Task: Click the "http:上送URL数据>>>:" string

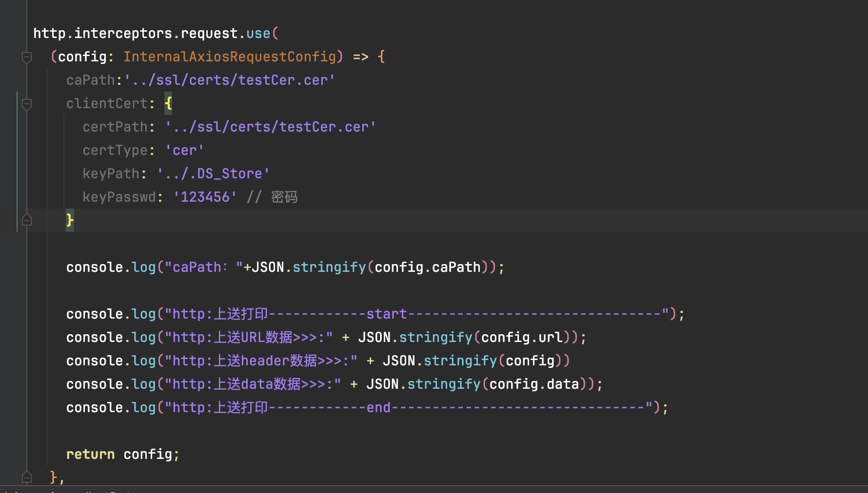Action: [249, 337]
